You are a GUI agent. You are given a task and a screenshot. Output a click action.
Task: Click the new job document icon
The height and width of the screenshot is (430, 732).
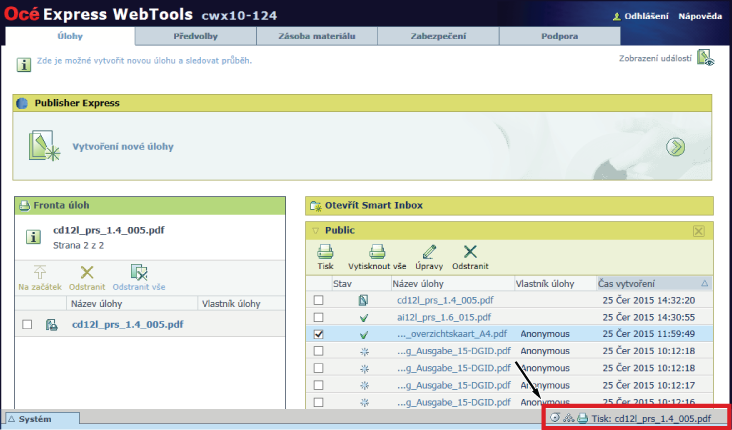[44, 146]
